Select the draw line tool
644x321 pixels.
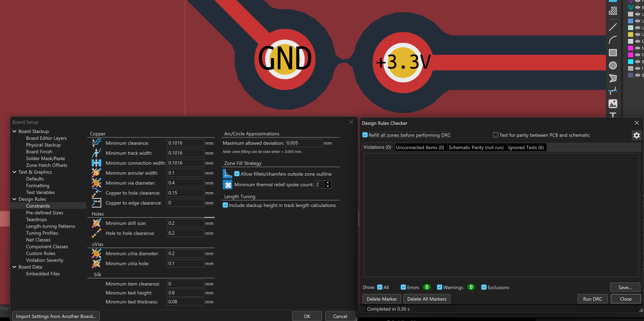613,27
